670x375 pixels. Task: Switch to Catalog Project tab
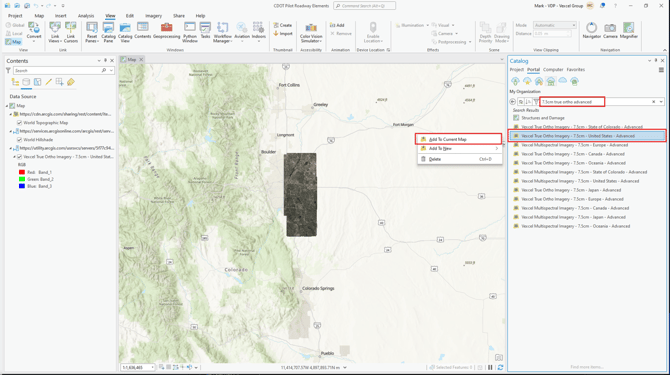pos(516,70)
